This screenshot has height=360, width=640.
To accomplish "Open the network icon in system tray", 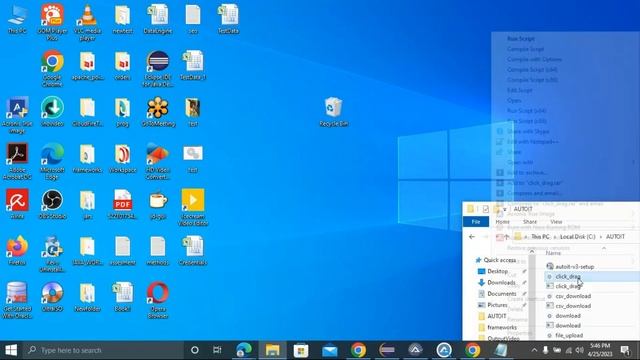I will 569,350.
